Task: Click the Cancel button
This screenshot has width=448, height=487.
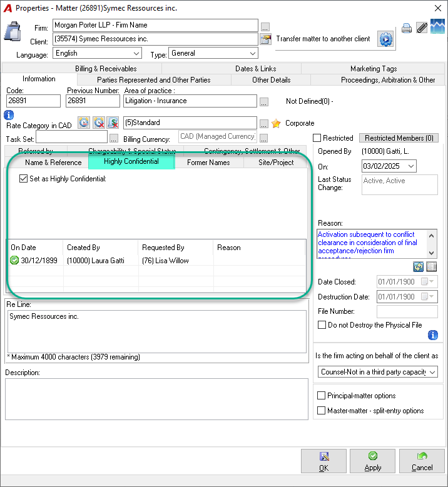Action: (422, 461)
